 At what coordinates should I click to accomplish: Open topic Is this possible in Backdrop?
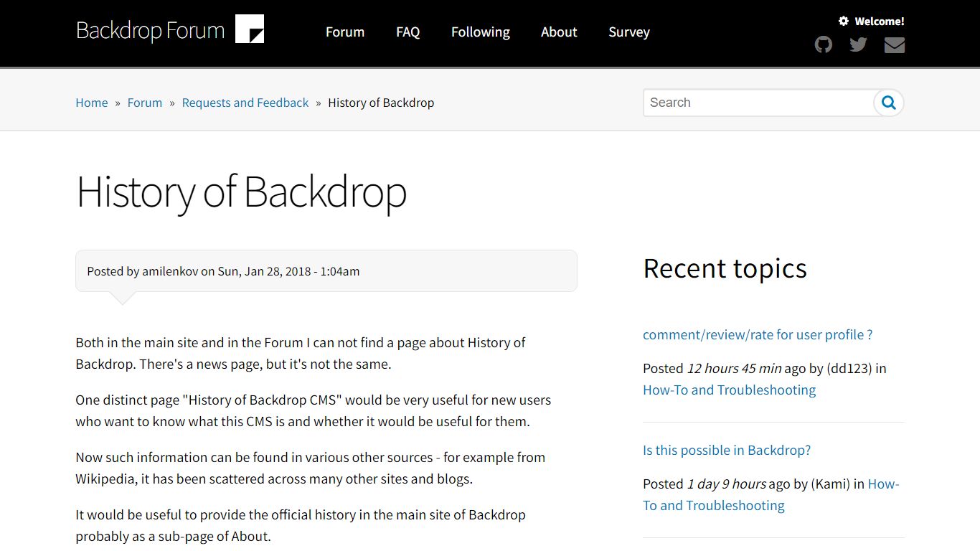(727, 450)
